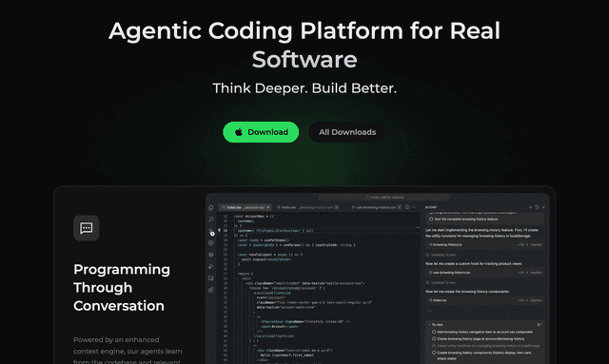
Task: Switch to index.tsx browsing-history-item tab
Action: tap(308, 207)
